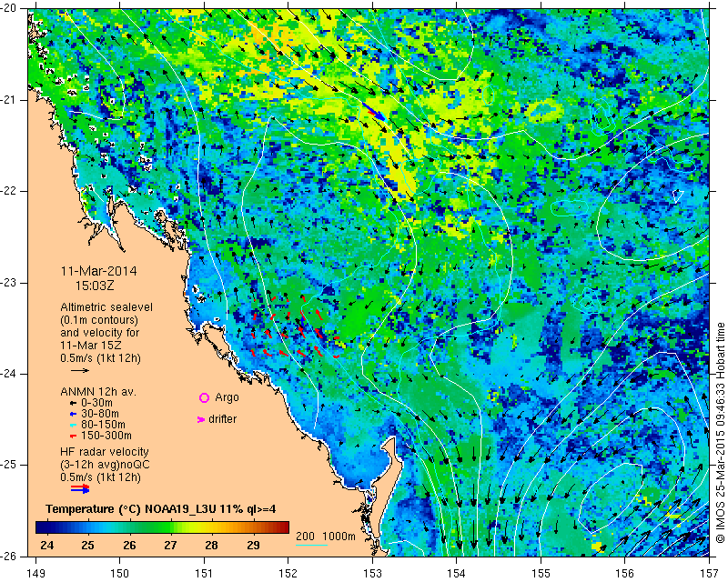The image size is (728, 582).
Task: Click latitude axis label -25
Action: point(9,466)
